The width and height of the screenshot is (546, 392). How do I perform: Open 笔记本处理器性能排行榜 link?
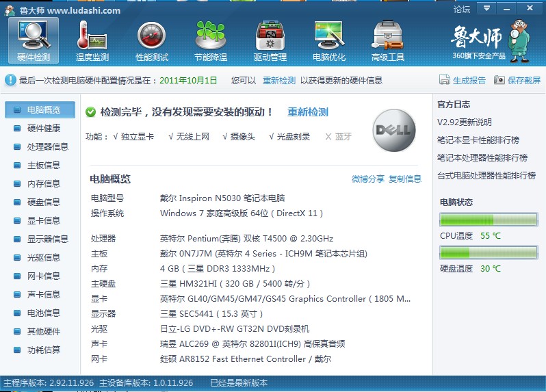click(482, 158)
